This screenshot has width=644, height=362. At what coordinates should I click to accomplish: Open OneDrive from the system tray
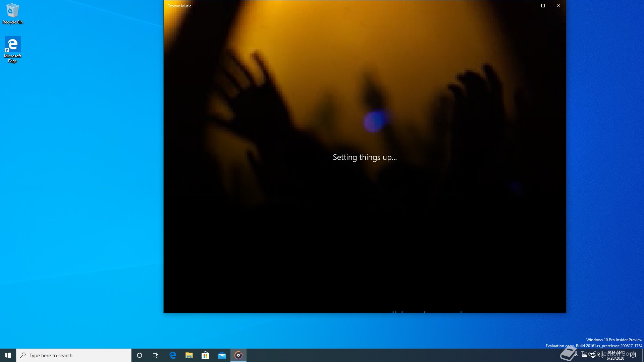point(585,355)
